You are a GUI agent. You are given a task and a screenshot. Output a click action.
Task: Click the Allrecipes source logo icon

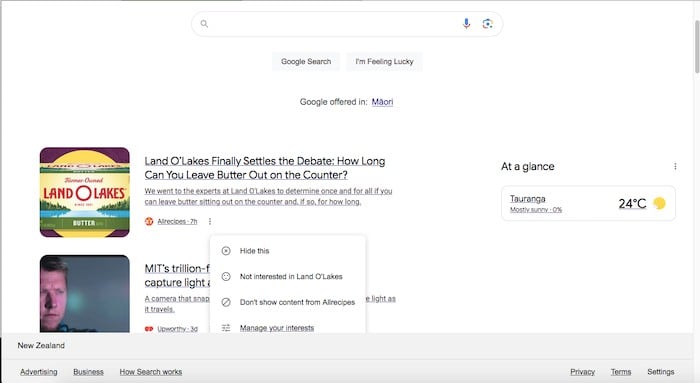(149, 221)
